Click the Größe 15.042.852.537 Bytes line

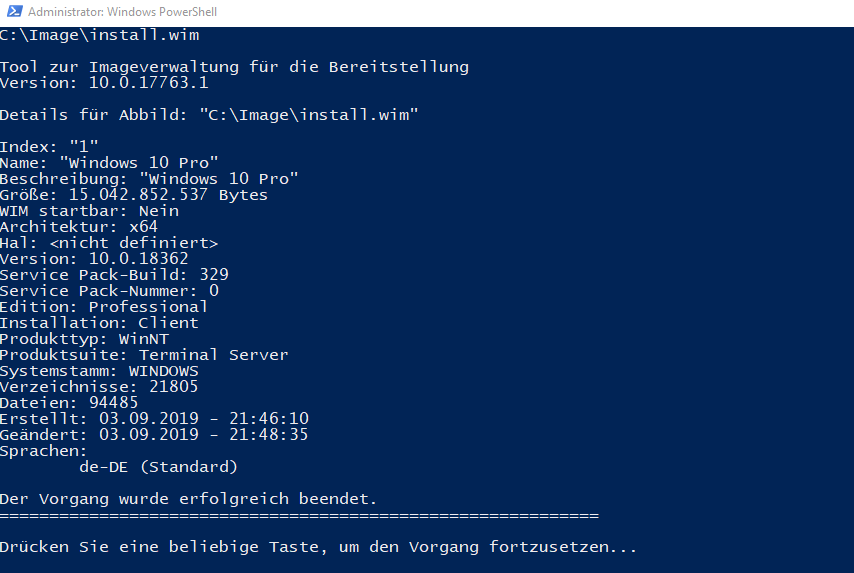[134, 195]
